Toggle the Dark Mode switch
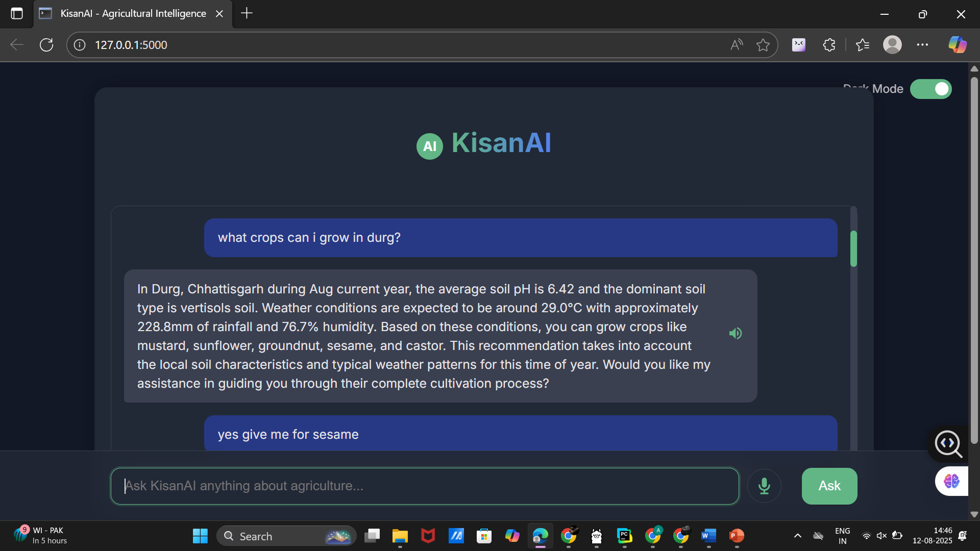 click(930, 89)
